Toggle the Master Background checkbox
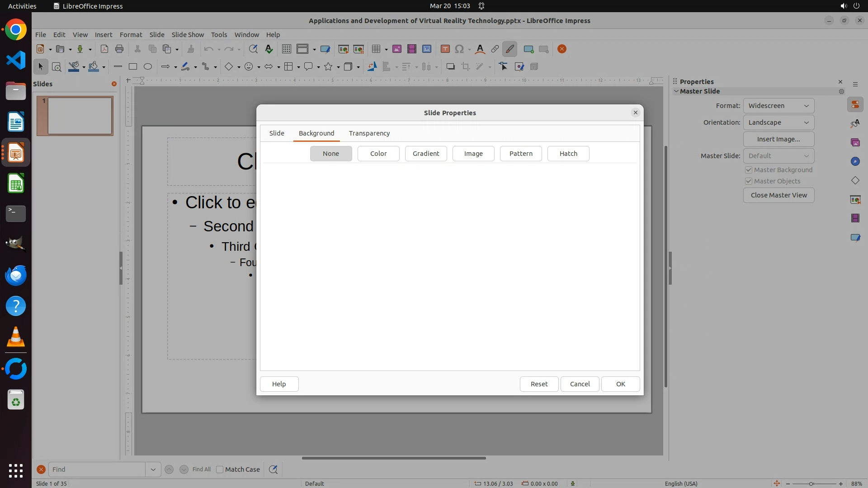Image resolution: width=868 pixels, height=488 pixels. click(x=749, y=170)
